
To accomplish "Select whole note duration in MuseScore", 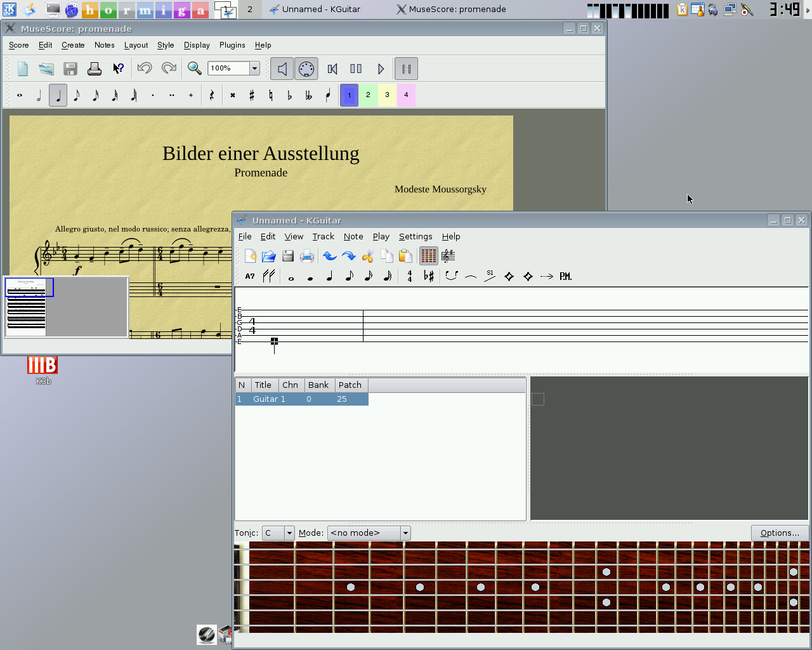I will click(x=20, y=95).
